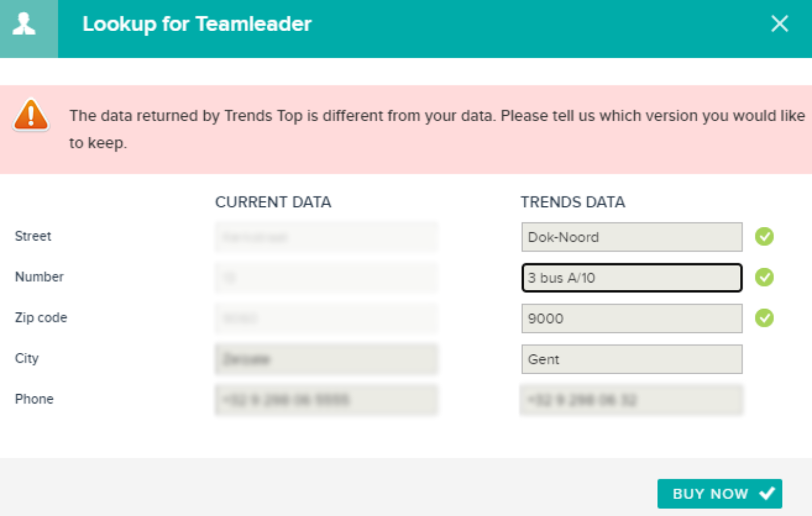Toggle the green checkmark beside 3 bus A/10

764,277
